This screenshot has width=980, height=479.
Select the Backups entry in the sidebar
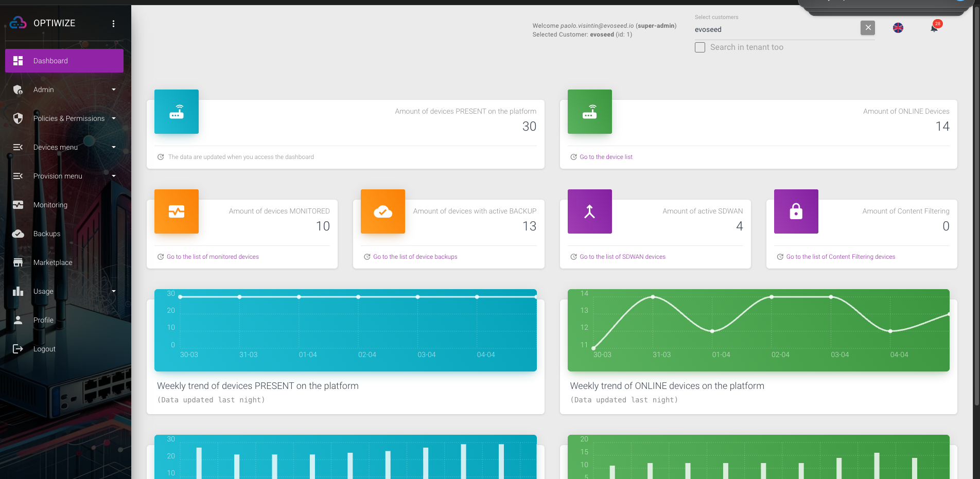tap(47, 234)
